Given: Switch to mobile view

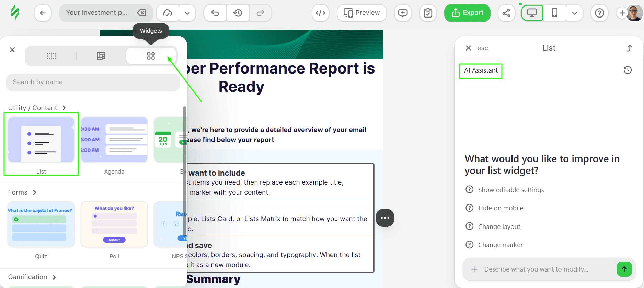Looking at the screenshot, I should point(554,13).
